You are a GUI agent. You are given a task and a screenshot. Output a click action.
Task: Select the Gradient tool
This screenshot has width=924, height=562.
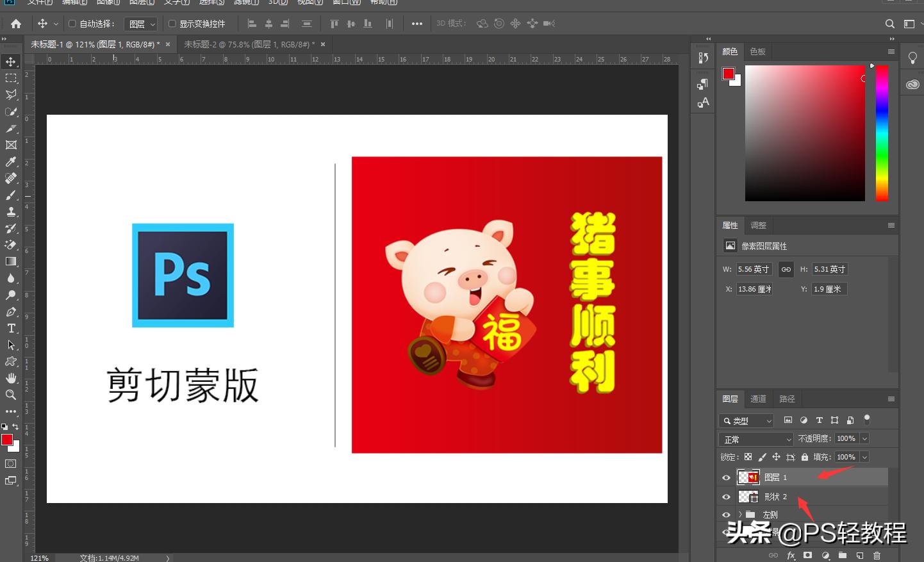(10, 261)
